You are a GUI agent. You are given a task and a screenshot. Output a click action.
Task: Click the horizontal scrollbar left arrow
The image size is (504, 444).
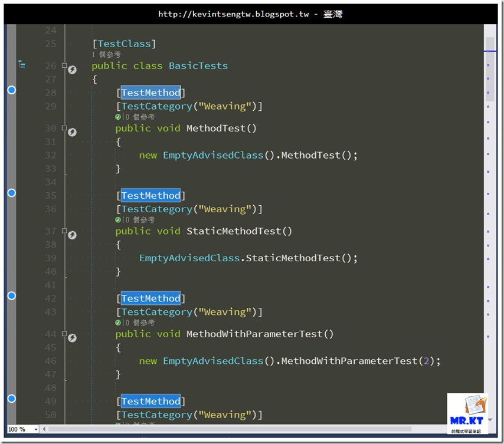(44, 429)
